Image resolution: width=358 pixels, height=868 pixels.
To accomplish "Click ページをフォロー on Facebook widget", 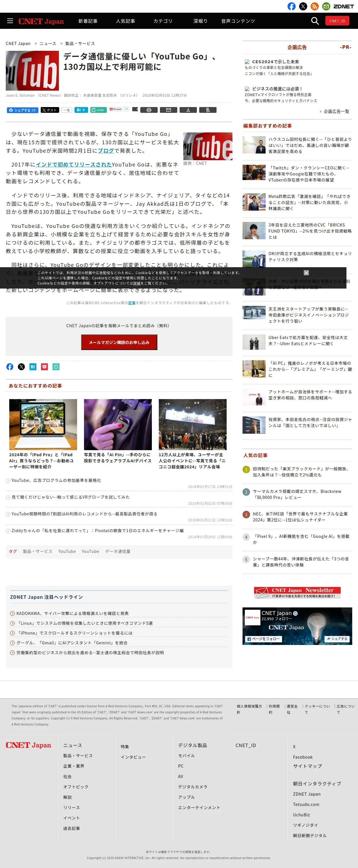I will click(x=263, y=639).
